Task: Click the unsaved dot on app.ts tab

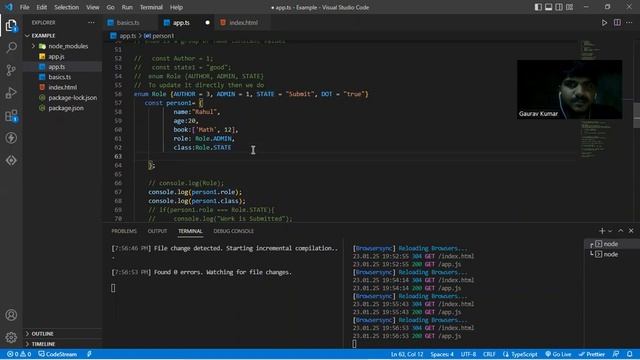Action: tap(207, 23)
